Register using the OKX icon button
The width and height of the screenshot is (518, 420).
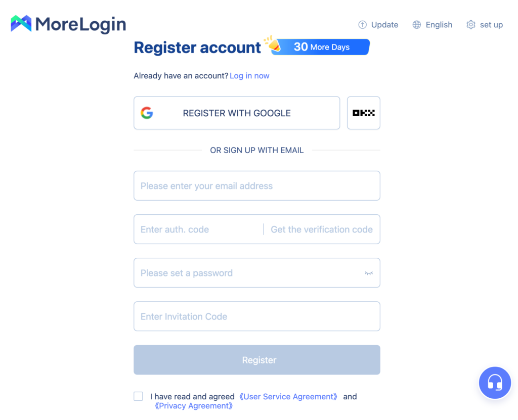pyautogui.click(x=363, y=113)
